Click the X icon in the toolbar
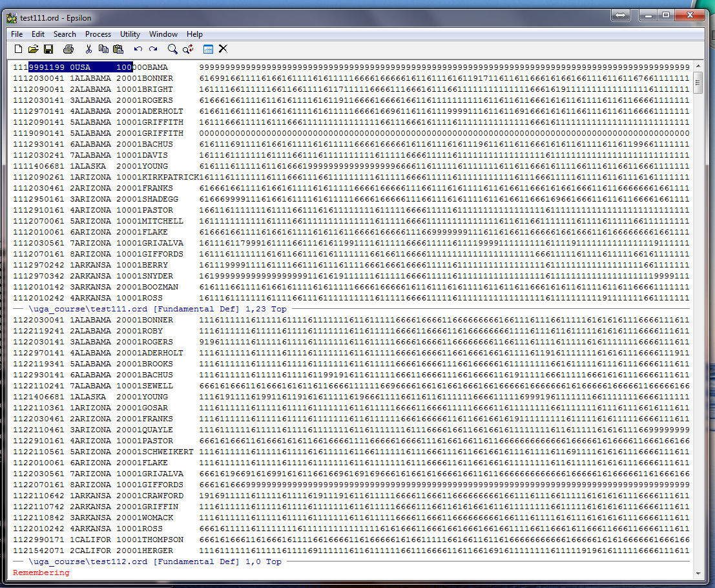This screenshot has width=715, height=588. click(223, 49)
